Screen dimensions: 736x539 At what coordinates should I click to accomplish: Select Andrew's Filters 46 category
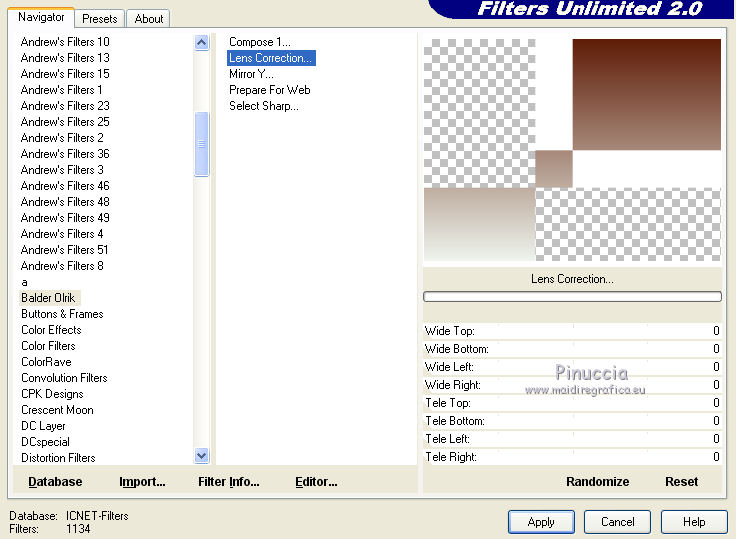pos(65,185)
